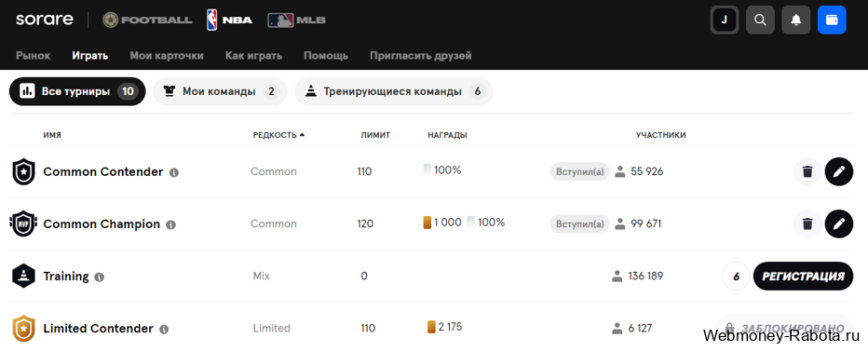Open the Limited Contender tournament name
The height and width of the screenshot is (352, 868).
[x=98, y=328]
